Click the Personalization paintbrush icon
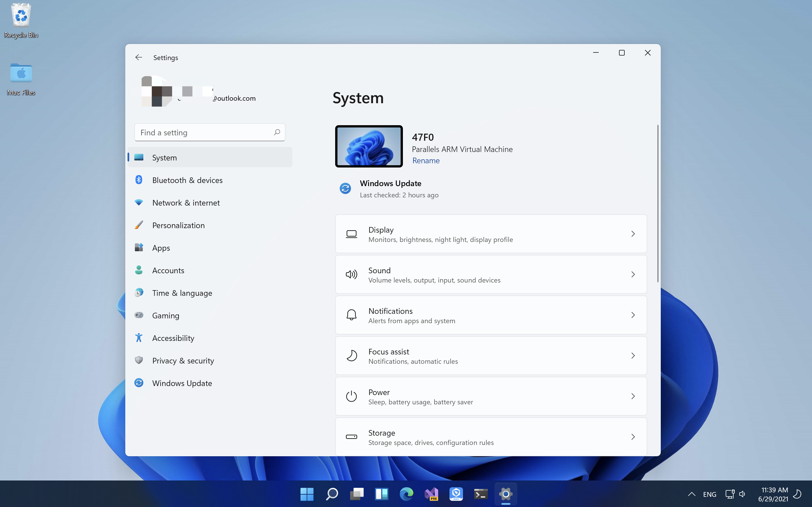812x507 pixels. (x=139, y=225)
